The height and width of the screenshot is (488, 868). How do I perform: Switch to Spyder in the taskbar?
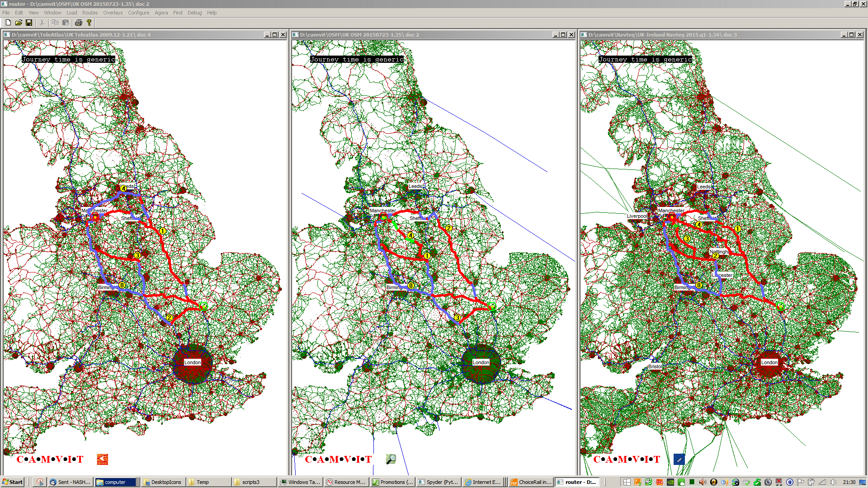coord(438,482)
